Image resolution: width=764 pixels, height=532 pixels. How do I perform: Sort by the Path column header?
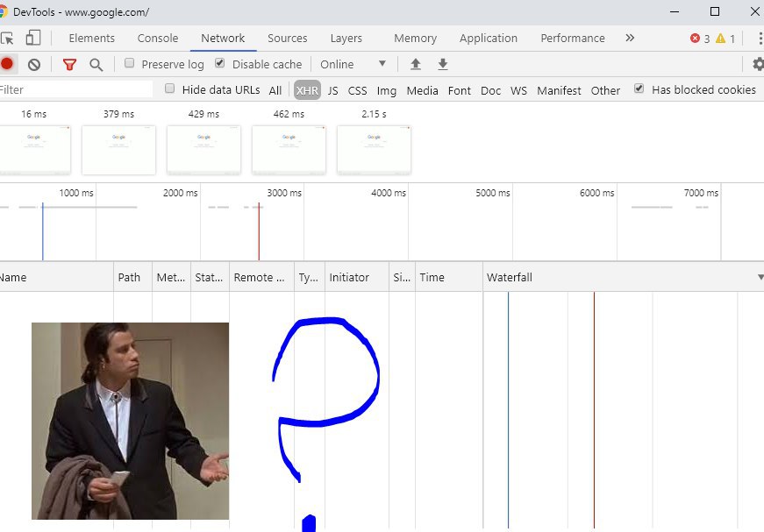click(x=133, y=277)
